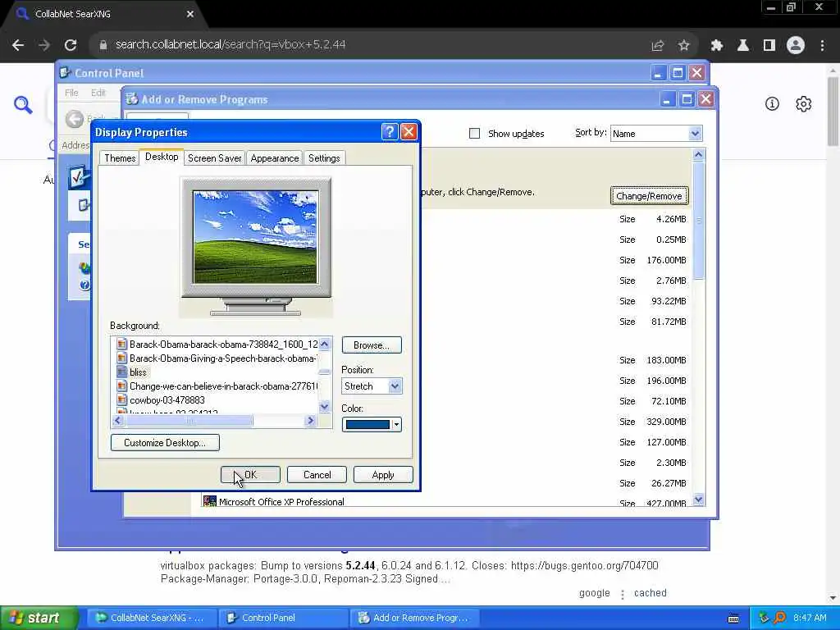Click the keyboard icon in the taskbar
This screenshot has height=630, width=840.
pyautogui.click(x=734, y=619)
